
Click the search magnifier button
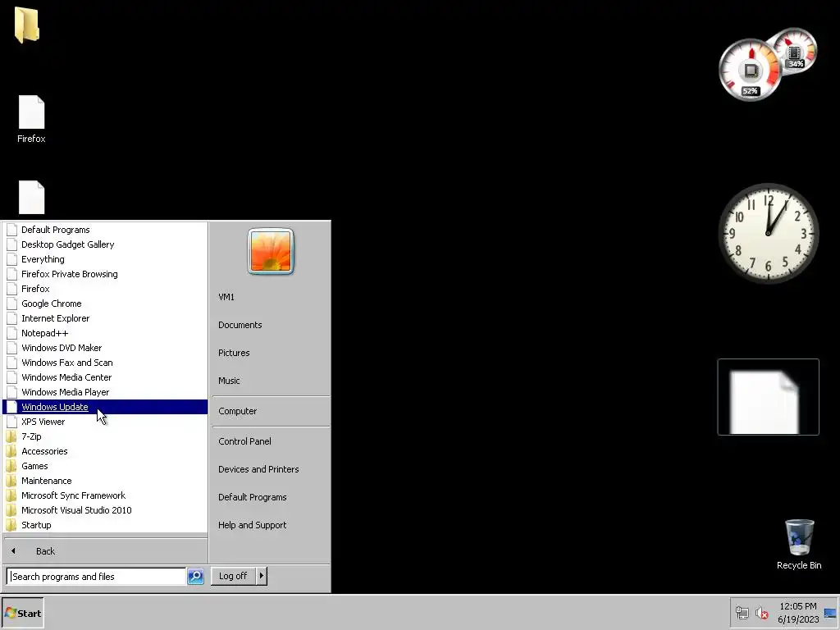[x=195, y=577]
